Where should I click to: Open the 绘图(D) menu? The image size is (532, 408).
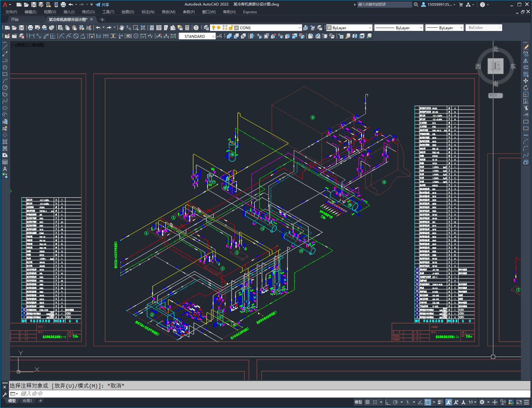[128, 12]
